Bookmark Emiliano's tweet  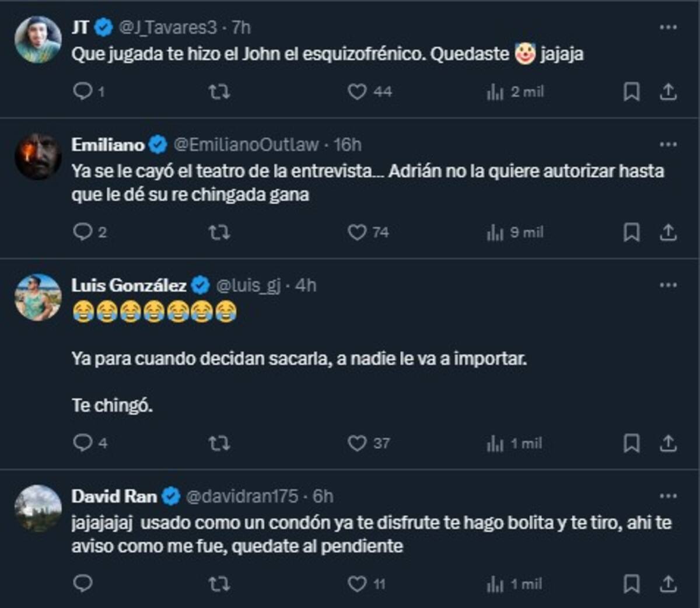click(x=631, y=232)
